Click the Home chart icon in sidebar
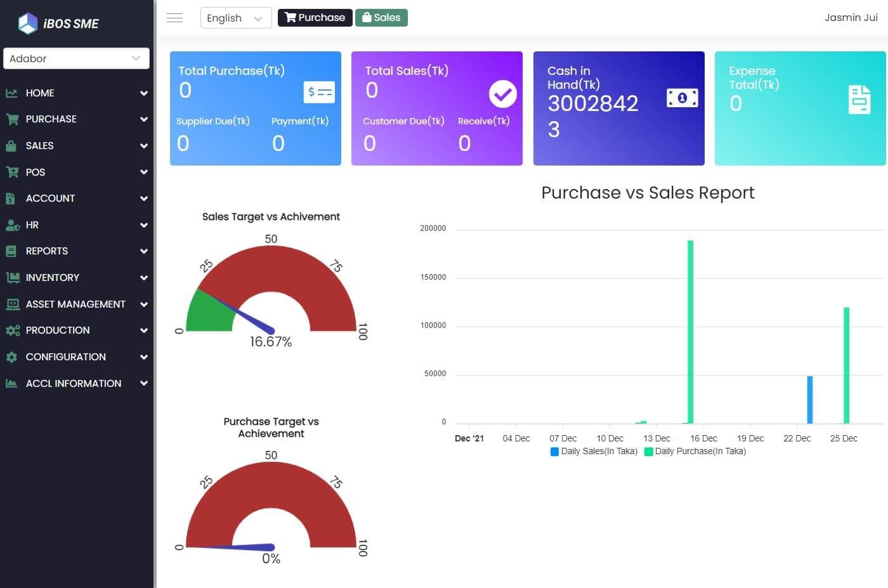The image size is (888, 588). [11, 93]
